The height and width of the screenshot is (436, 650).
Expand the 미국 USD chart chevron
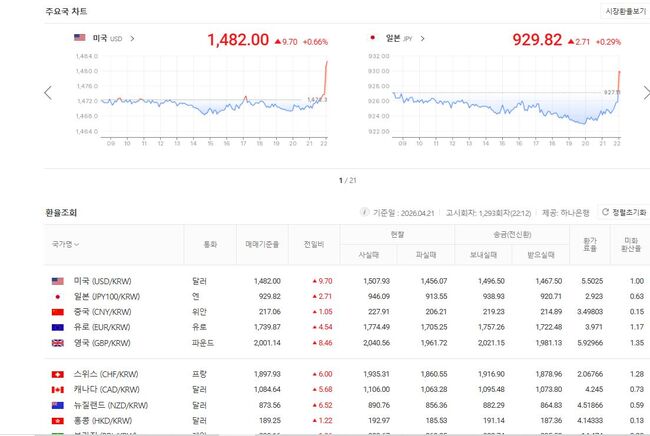[x=132, y=39]
